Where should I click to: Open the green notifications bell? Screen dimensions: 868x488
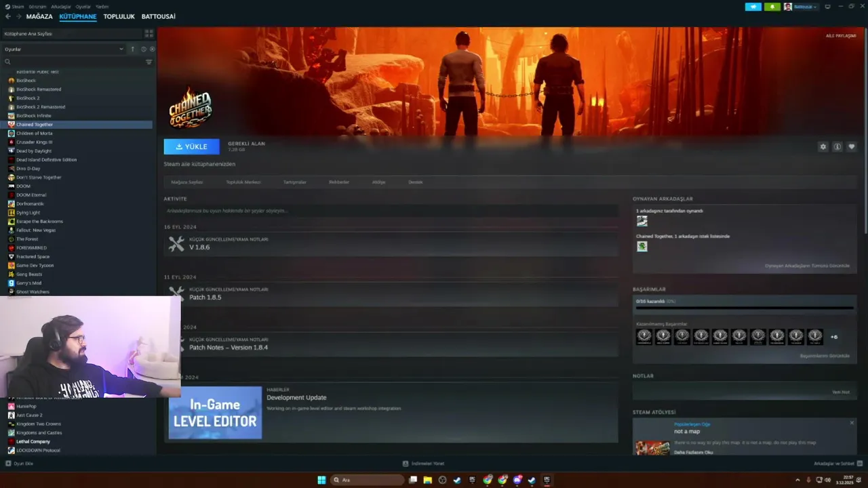(x=772, y=7)
